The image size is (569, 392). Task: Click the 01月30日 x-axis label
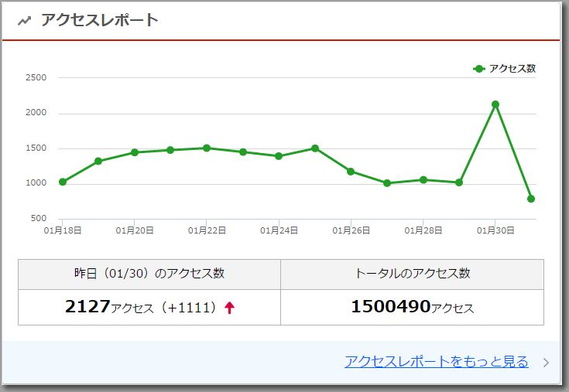click(x=495, y=230)
